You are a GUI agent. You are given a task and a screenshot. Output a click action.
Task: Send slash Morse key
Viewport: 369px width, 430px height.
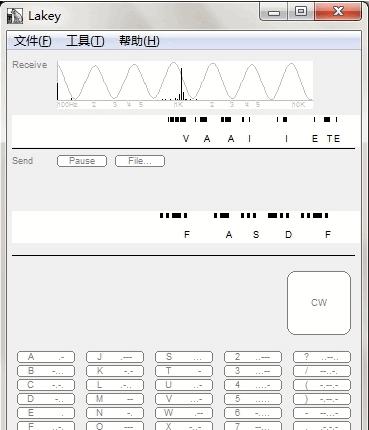coord(322,371)
